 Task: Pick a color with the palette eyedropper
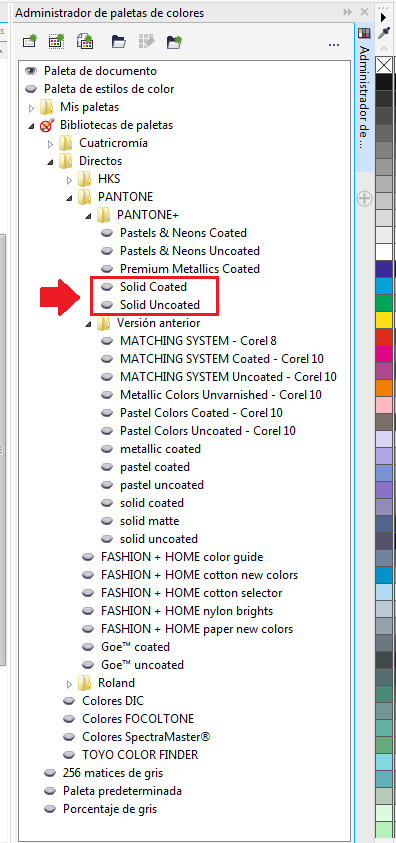pos(384,33)
